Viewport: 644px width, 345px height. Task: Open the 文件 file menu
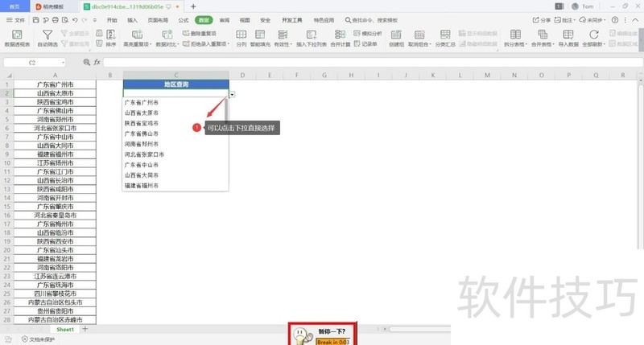16,19
